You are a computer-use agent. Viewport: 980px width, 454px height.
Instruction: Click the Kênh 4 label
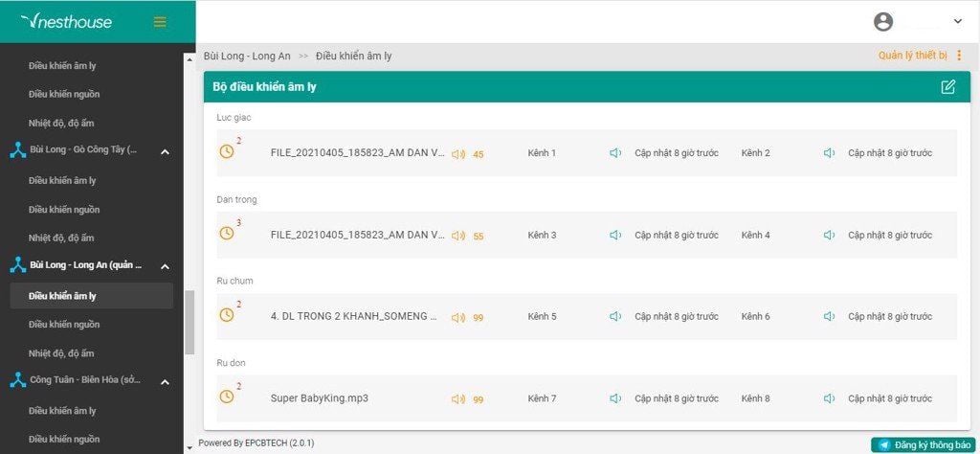click(756, 235)
